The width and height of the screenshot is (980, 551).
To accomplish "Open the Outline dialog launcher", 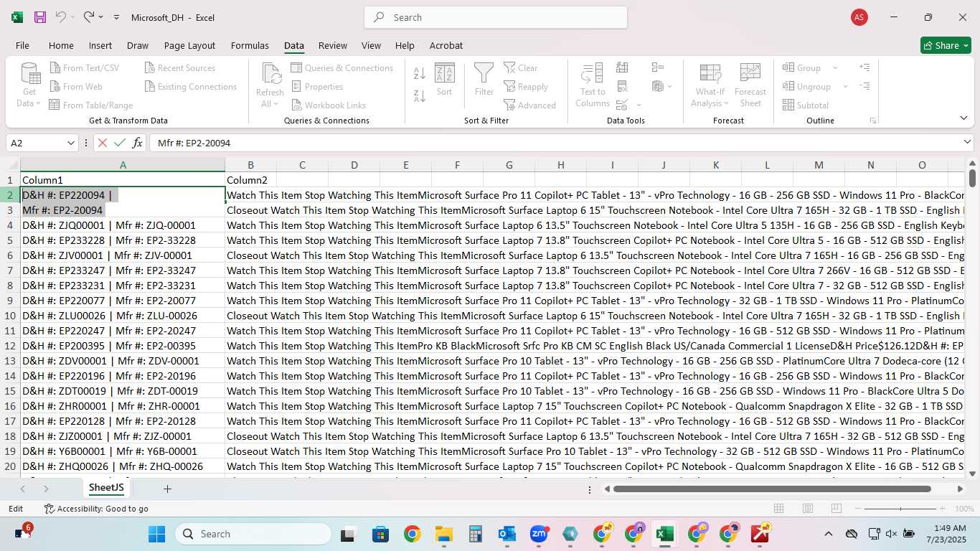I will click(873, 121).
